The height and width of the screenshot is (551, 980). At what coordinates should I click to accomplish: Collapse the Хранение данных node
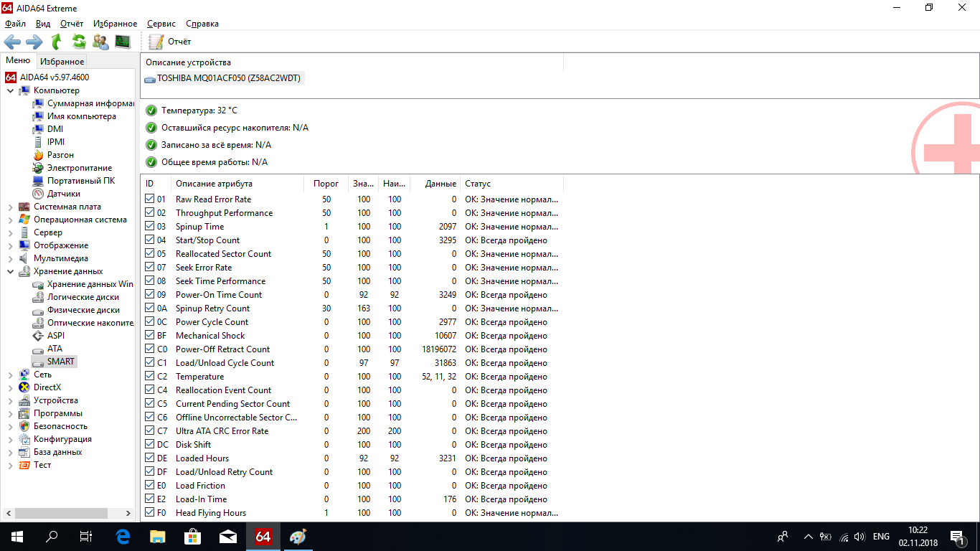click(x=10, y=271)
